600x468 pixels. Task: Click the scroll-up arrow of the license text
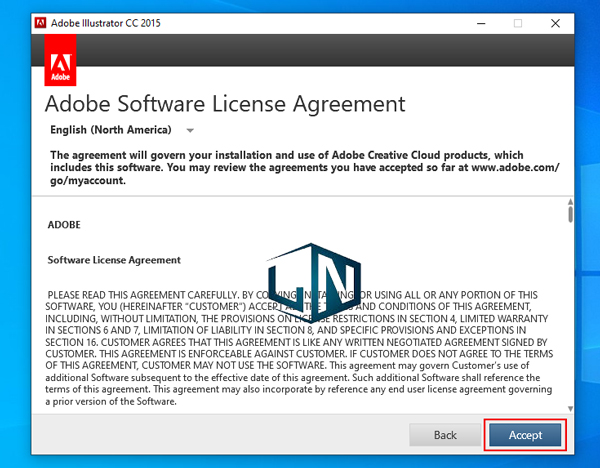coord(570,201)
